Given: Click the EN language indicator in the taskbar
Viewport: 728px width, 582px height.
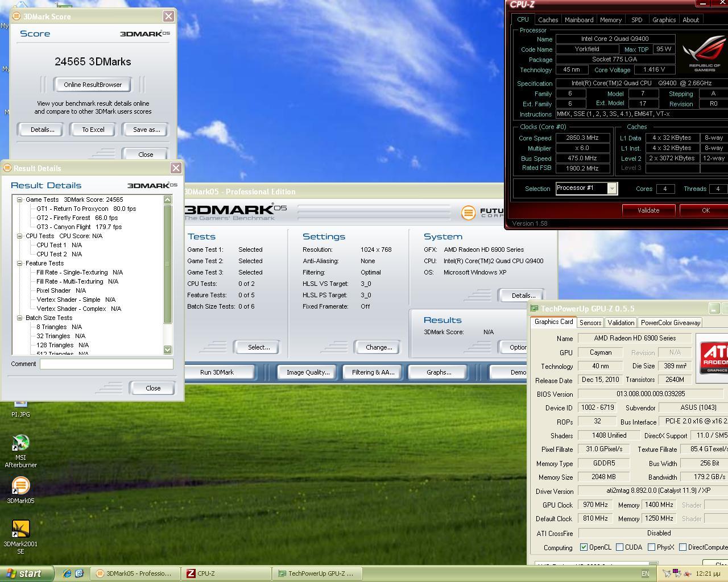Looking at the screenshot, I should tap(646, 573).
